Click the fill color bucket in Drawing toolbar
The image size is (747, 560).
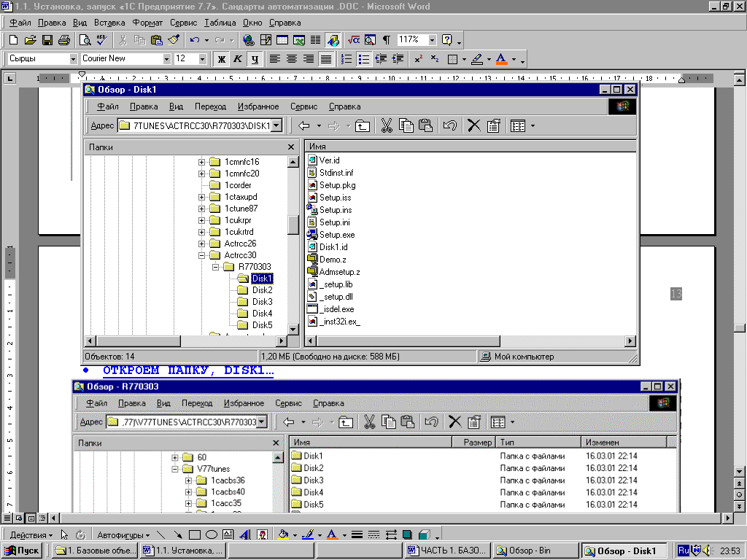coord(284,534)
